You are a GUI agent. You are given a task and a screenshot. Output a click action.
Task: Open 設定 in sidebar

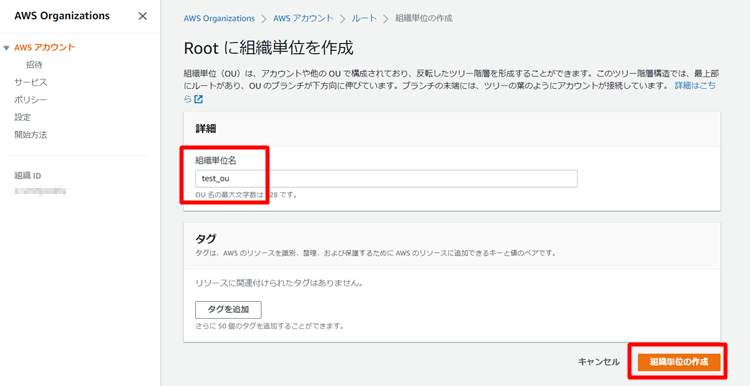click(x=22, y=117)
